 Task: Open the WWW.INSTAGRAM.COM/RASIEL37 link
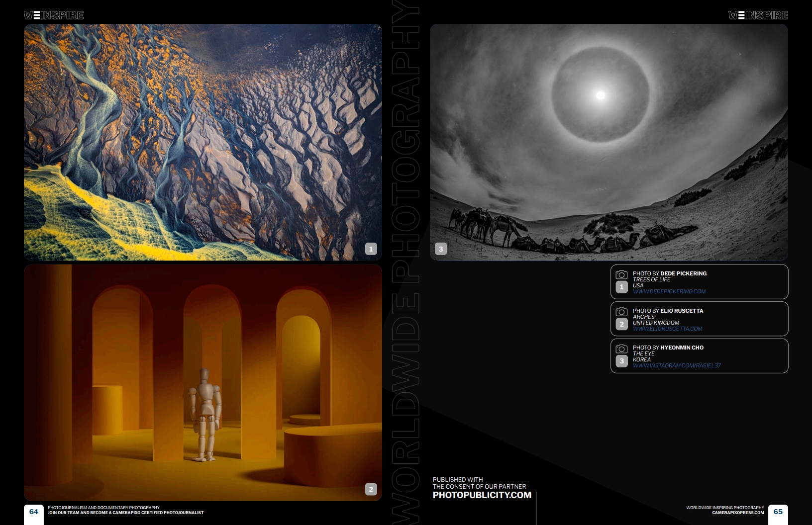(677, 366)
